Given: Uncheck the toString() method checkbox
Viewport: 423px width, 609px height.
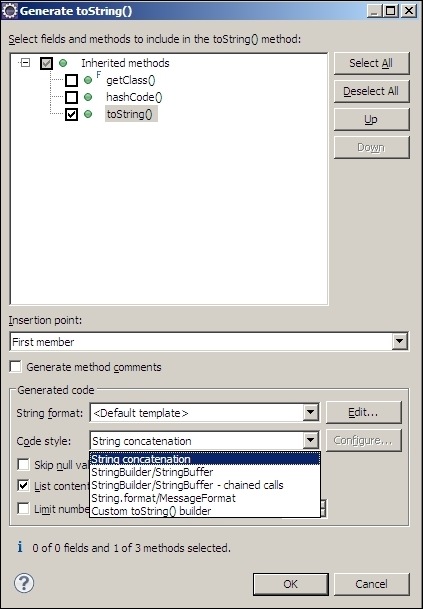Looking at the screenshot, I should click(71, 114).
